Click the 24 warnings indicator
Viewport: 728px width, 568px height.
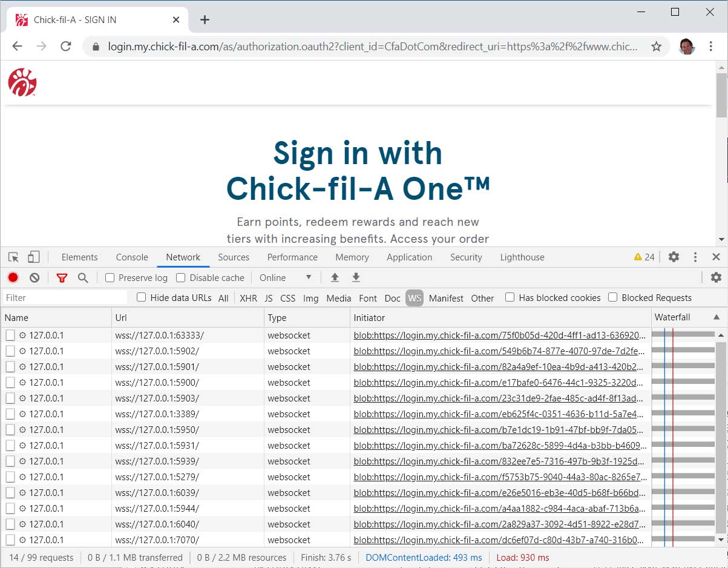[644, 257]
